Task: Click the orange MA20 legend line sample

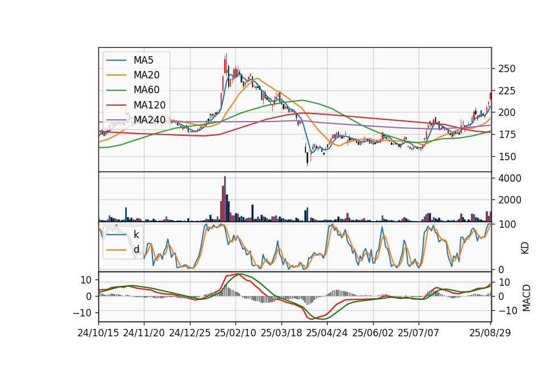Action: click(x=116, y=75)
